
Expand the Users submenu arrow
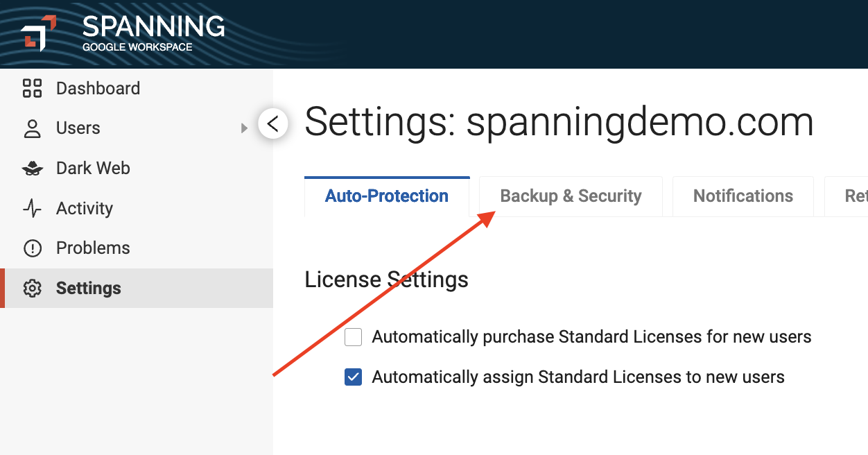coord(244,128)
